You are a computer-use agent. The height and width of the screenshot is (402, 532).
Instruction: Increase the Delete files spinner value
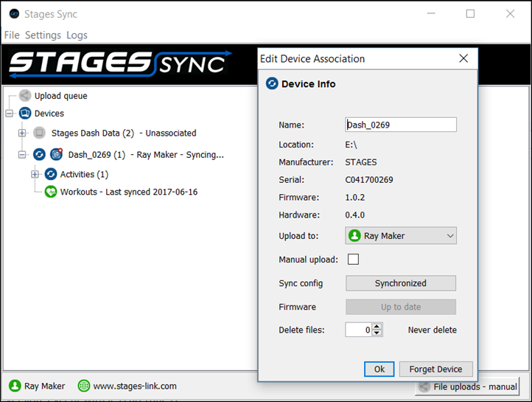click(377, 327)
